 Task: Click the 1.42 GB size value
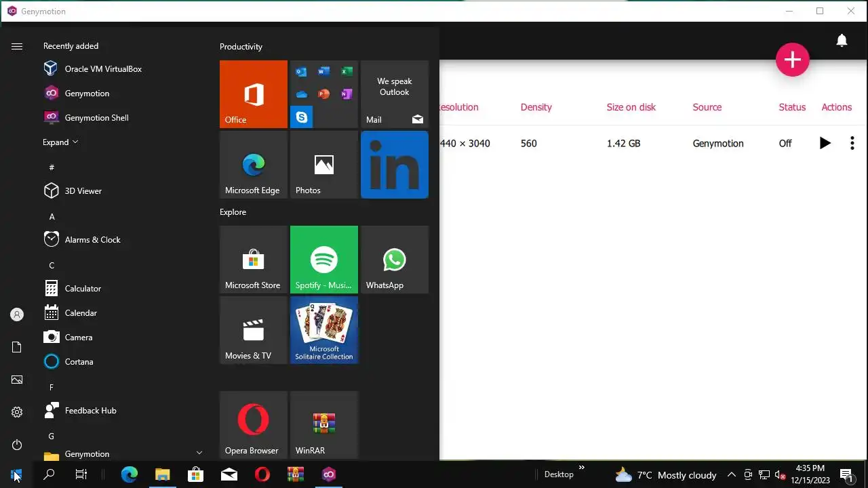point(623,143)
